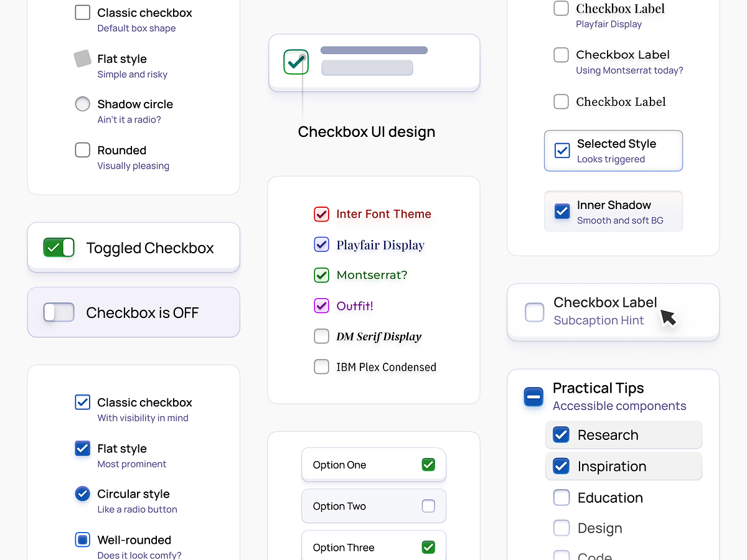The width and height of the screenshot is (747, 560).
Task: Toggle the Montserrat? checkbox
Action: pyautogui.click(x=321, y=275)
